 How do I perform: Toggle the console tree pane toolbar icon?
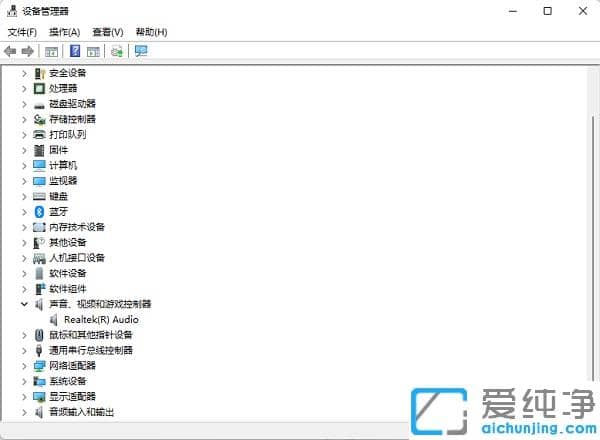51,51
